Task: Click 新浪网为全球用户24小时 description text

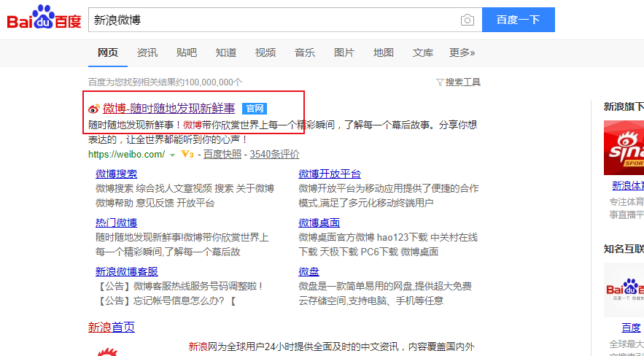Action: tap(331, 347)
